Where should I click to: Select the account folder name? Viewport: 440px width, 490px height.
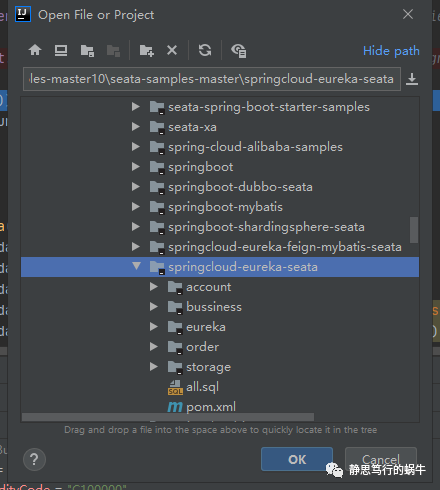coord(209,287)
